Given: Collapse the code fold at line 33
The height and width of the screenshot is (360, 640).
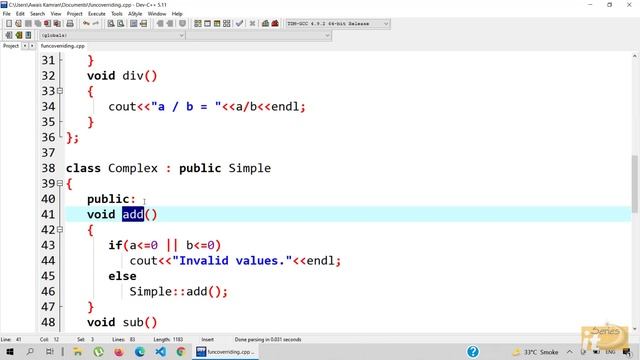Looking at the screenshot, I should click(x=60, y=91).
